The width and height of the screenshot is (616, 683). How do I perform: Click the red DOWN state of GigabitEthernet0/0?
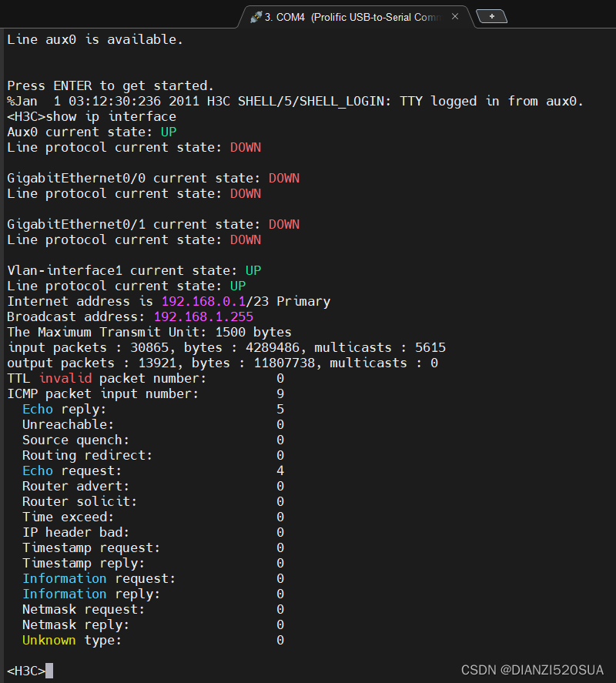click(284, 178)
